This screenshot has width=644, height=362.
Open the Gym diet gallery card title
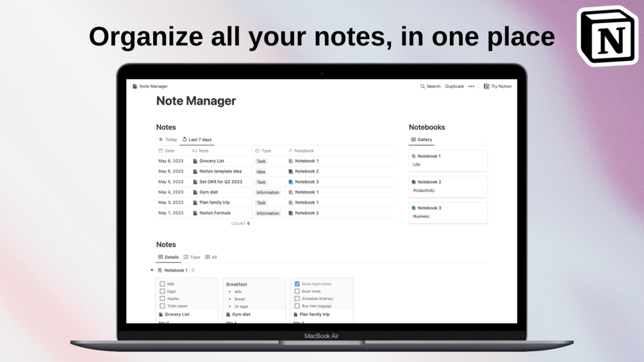[x=241, y=315]
